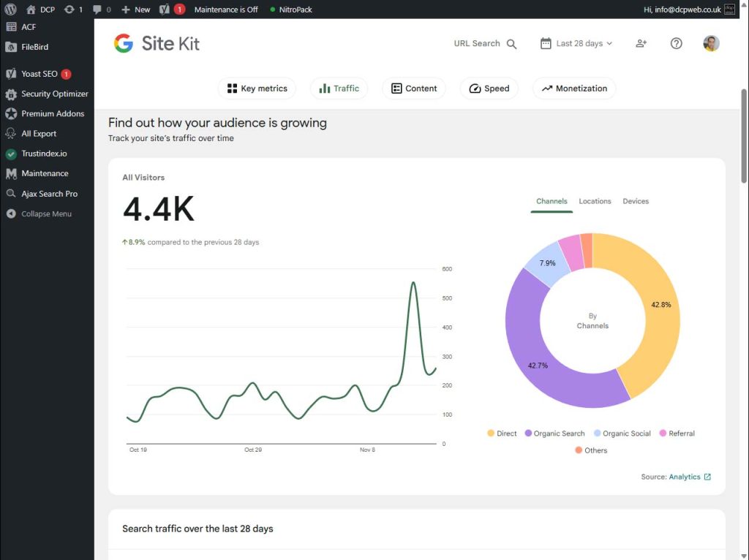The height and width of the screenshot is (560, 749).
Task: Click the URL Search magnifier icon
Action: (x=511, y=43)
